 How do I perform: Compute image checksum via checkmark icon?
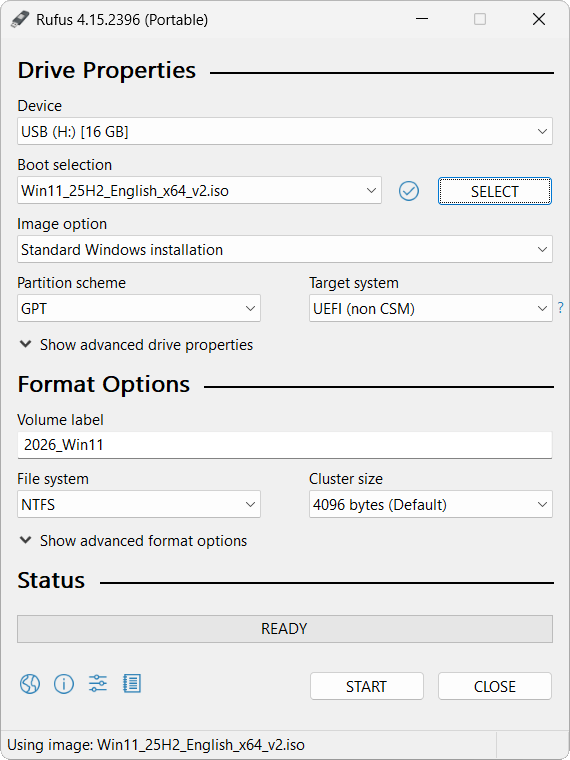(409, 191)
